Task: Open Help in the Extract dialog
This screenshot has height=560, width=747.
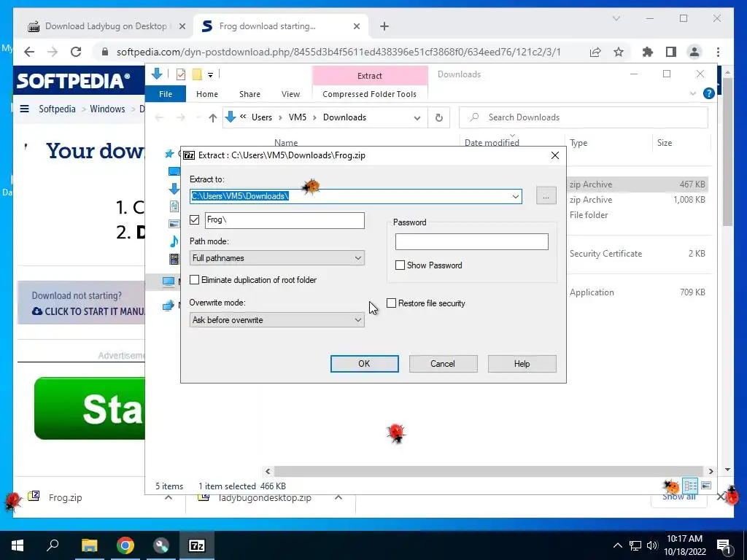Action: 522,364
